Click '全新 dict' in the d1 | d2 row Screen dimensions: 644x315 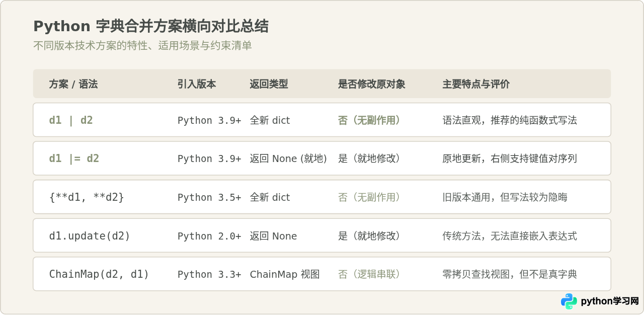[x=270, y=120]
